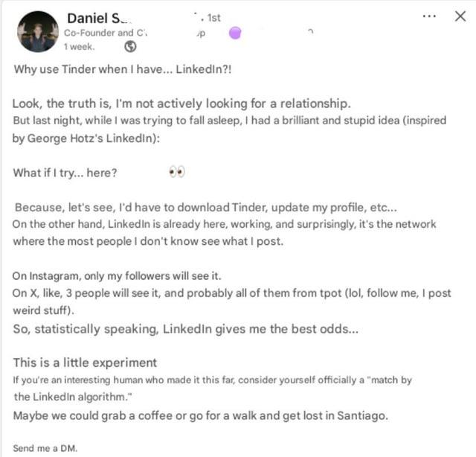The height and width of the screenshot is (457, 476).
Task: Click the "What if I try... here?" text
Action: (x=65, y=173)
